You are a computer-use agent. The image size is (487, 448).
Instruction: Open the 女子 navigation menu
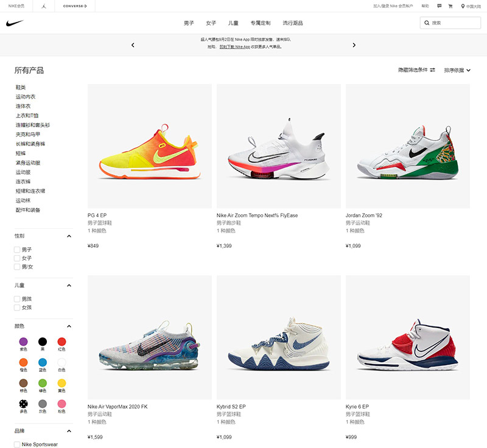point(211,23)
